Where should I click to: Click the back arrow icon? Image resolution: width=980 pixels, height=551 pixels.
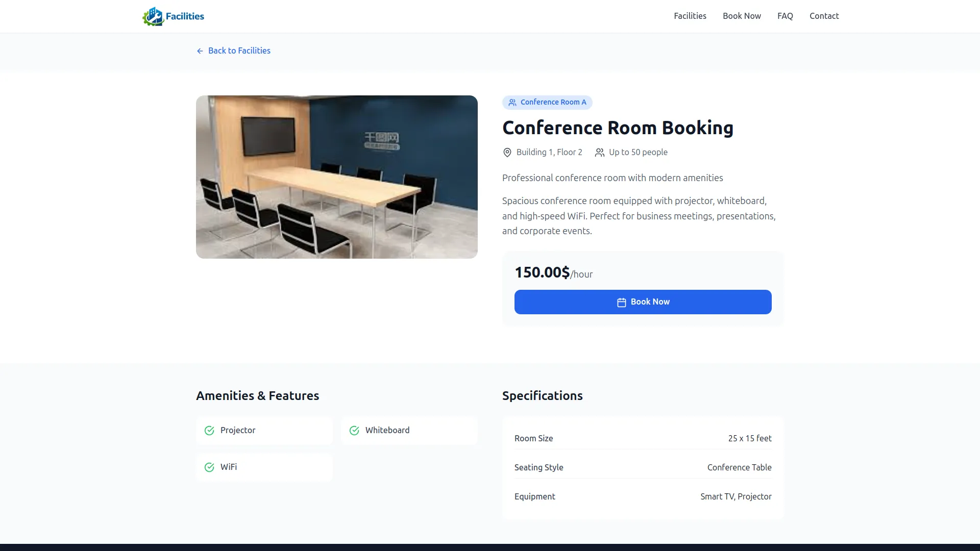click(x=200, y=51)
